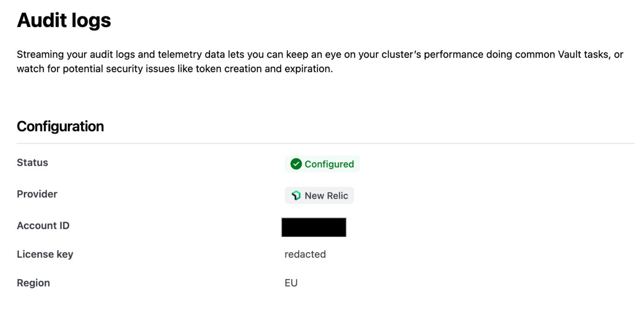This screenshot has height=310, width=644.
Task: Click the Status field label
Action: [32, 162]
